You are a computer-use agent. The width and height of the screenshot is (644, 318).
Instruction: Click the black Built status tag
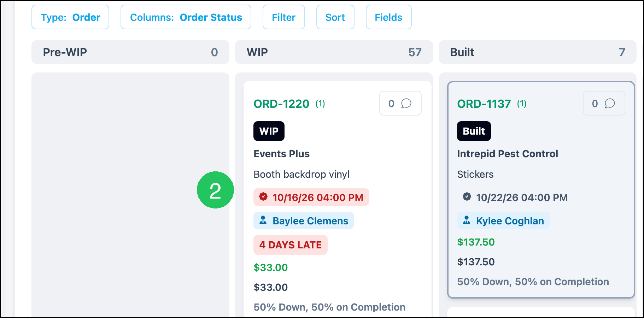[474, 131]
